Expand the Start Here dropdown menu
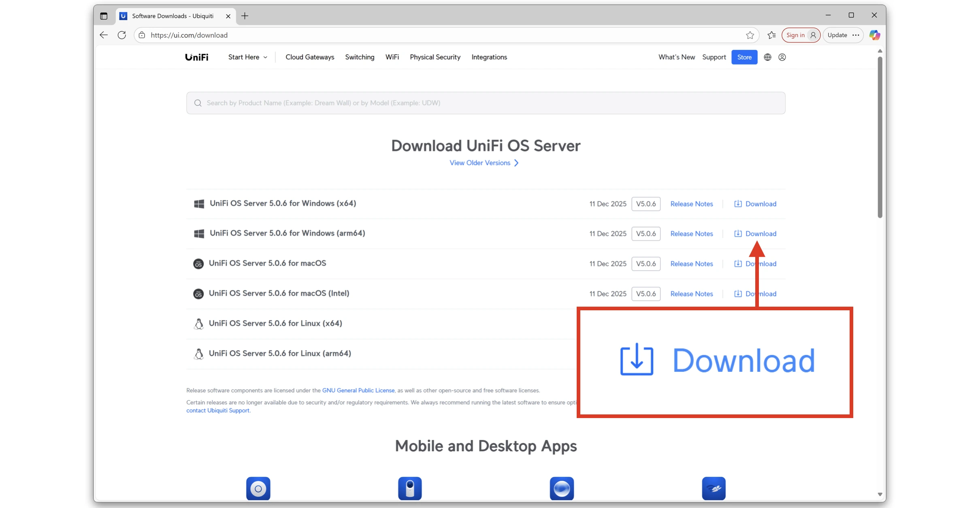Screen dimensions: 980x508 (x=247, y=57)
